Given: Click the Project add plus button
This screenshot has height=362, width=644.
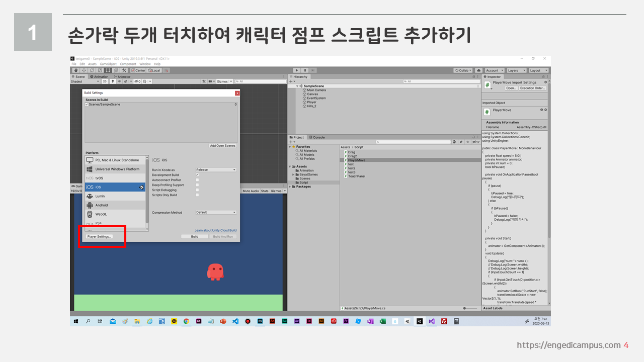Looking at the screenshot, I should pyautogui.click(x=292, y=142).
